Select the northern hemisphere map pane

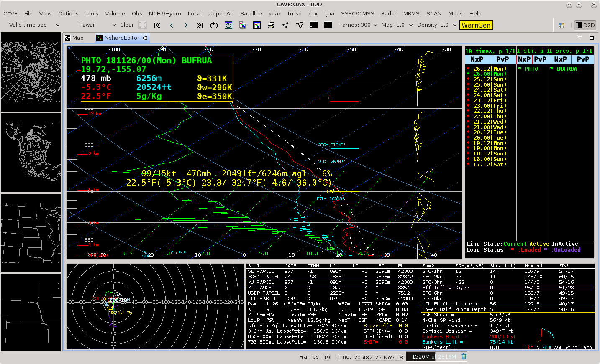pos(31,72)
